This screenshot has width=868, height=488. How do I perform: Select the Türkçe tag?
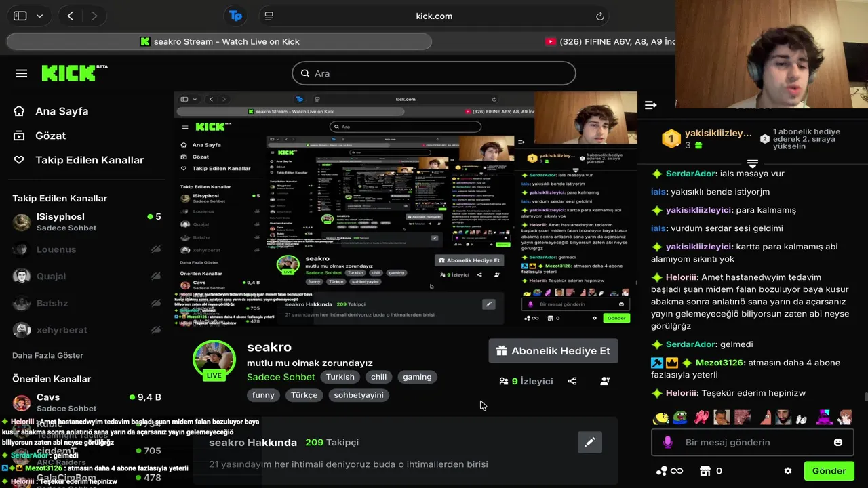coord(304,395)
